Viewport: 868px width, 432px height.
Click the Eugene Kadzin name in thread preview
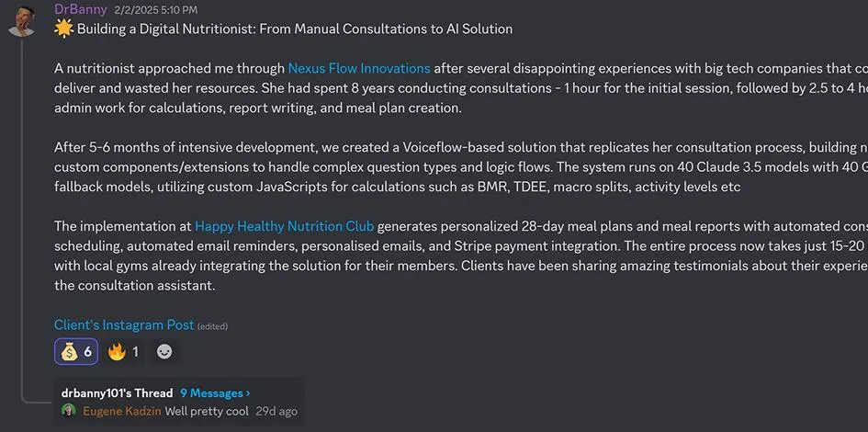(122, 411)
